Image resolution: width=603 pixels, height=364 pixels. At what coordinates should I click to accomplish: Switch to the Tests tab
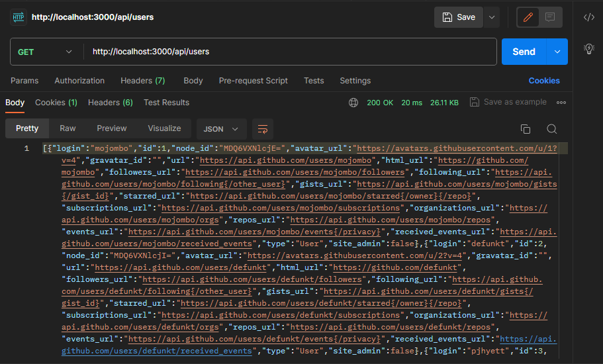pos(314,81)
